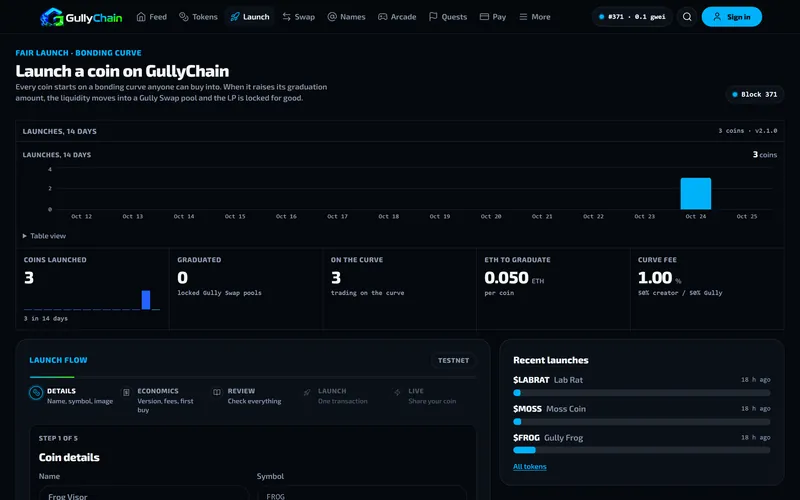Click the GullyChain logo icon
The width and height of the screenshot is (800, 500).
pos(52,17)
